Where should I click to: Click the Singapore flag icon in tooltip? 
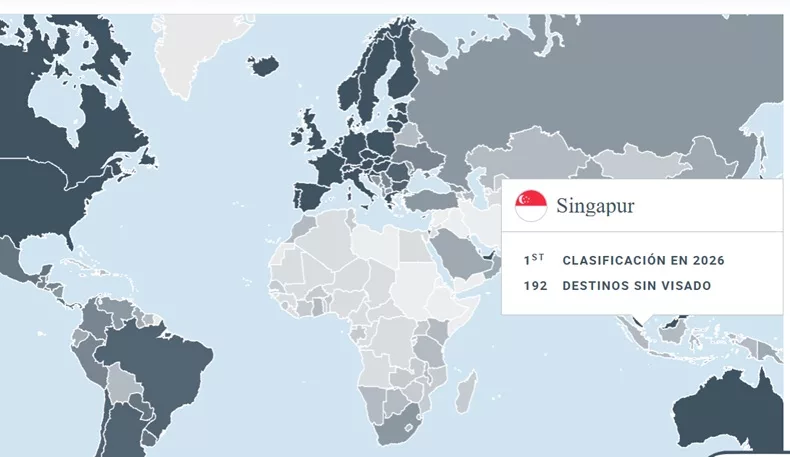pyautogui.click(x=531, y=206)
